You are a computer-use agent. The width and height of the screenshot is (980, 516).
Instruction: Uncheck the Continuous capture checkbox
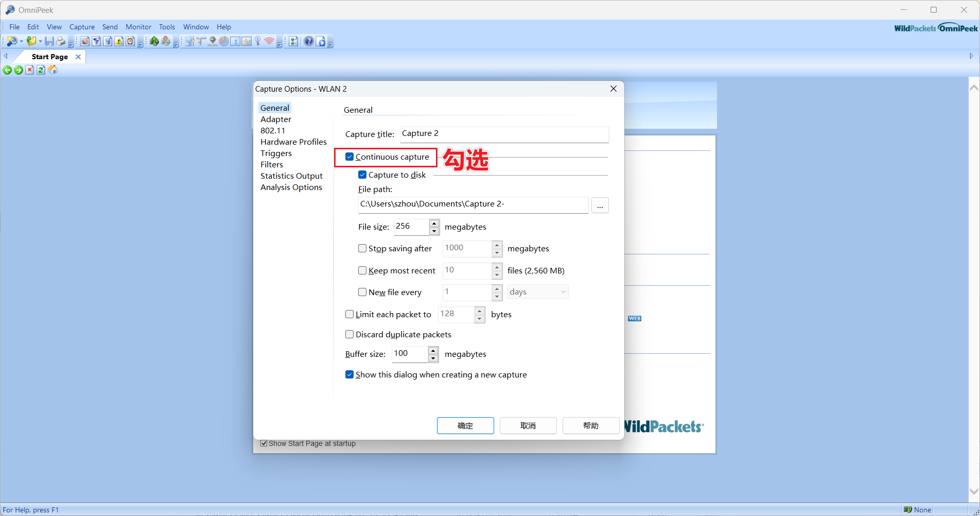(x=349, y=157)
